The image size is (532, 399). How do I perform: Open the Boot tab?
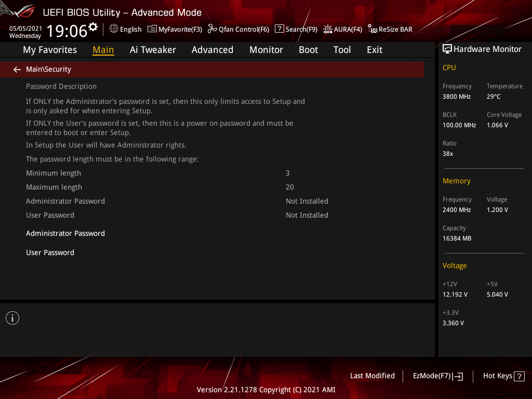pyautogui.click(x=309, y=50)
